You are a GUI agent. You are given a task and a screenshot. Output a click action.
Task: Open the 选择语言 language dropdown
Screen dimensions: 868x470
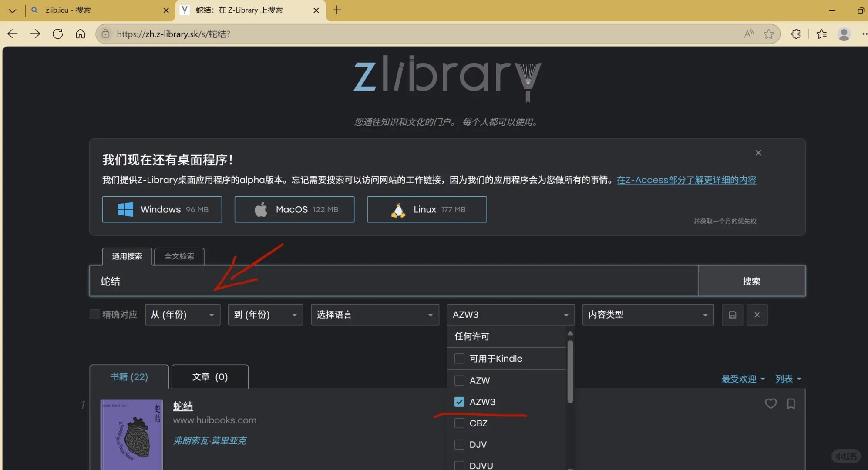click(375, 315)
